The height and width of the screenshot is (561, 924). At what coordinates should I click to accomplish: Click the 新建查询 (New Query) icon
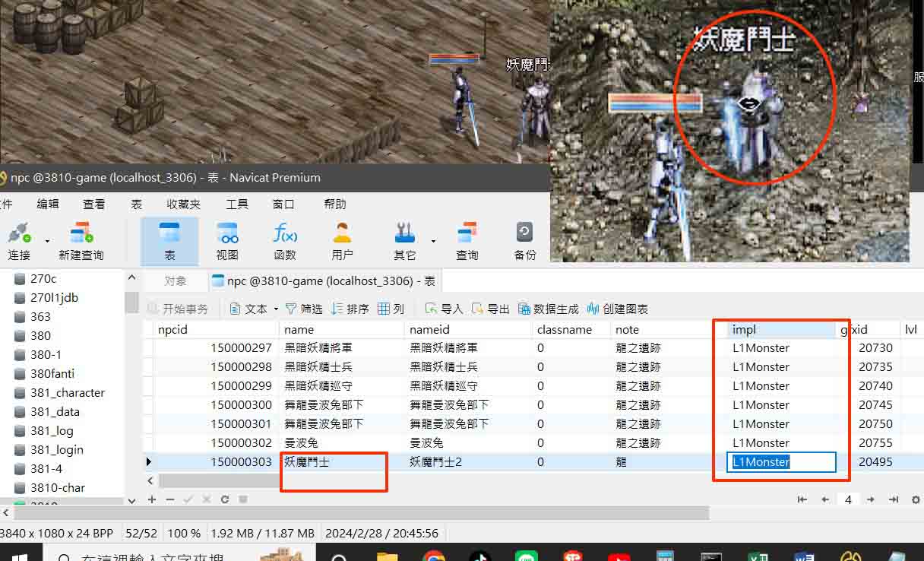coord(81,241)
